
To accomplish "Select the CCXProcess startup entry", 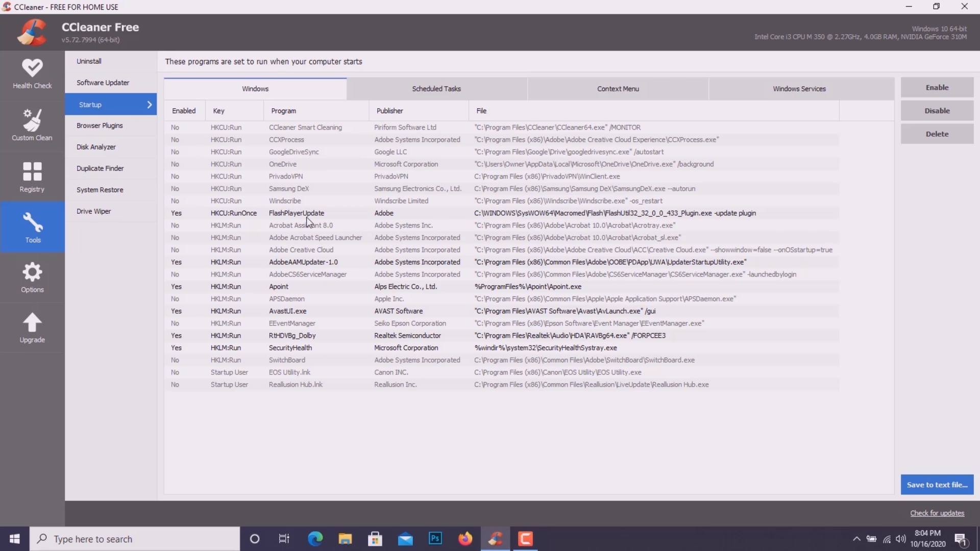I will click(502, 140).
